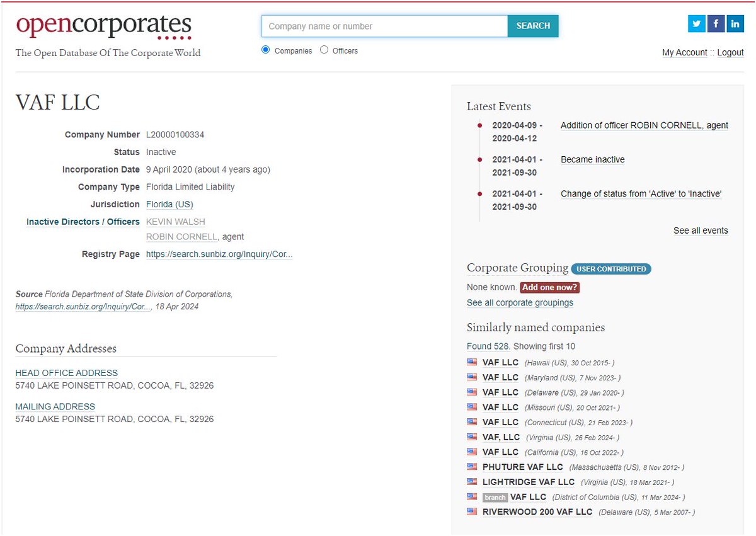This screenshot has width=756, height=536.
Task: Open VAF LLC Missouri company link
Action: tap(500, 408)
